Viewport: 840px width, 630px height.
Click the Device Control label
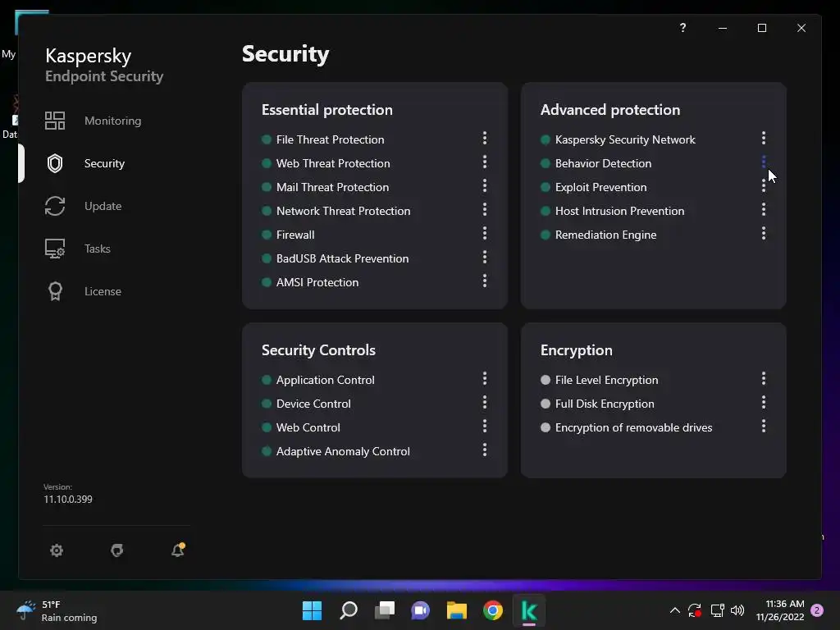tap(313, 404)
